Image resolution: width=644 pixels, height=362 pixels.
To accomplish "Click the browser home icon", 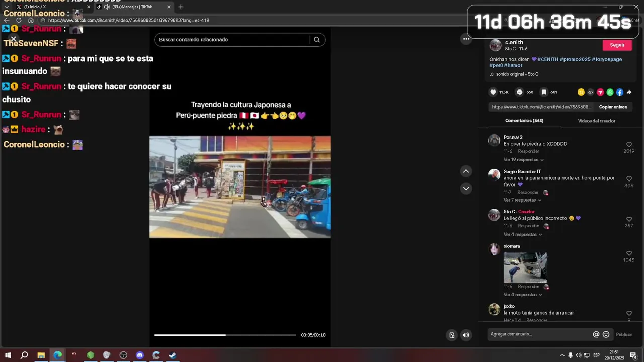I will click(31, 20).
